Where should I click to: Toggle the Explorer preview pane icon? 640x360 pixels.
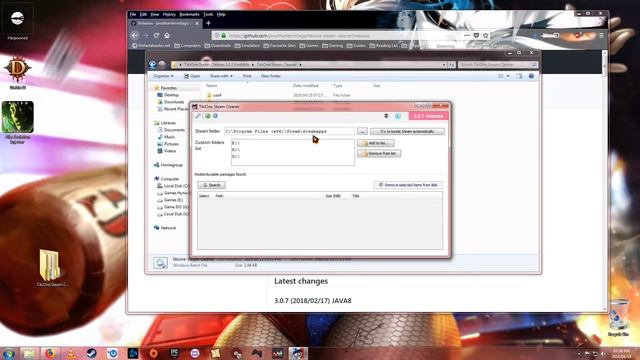[519, 76]
